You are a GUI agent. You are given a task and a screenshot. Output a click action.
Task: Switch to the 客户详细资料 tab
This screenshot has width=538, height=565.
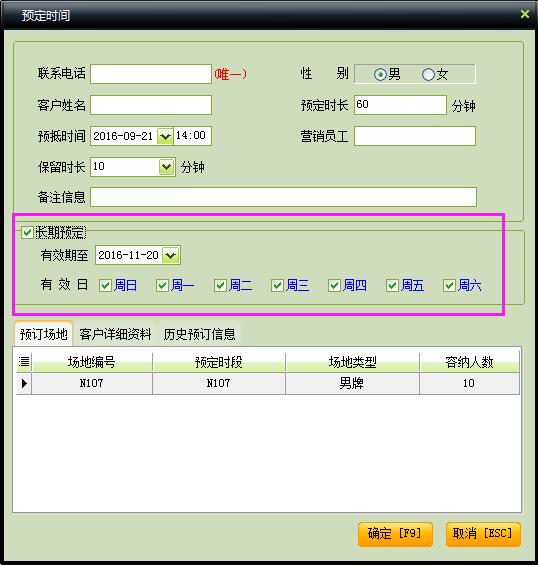[115, 334]
